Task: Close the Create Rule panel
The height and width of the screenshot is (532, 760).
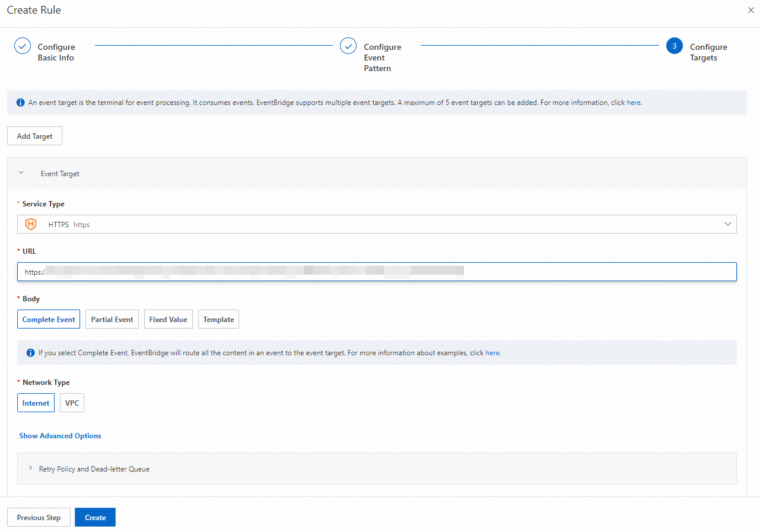Action: coord(751,10)
